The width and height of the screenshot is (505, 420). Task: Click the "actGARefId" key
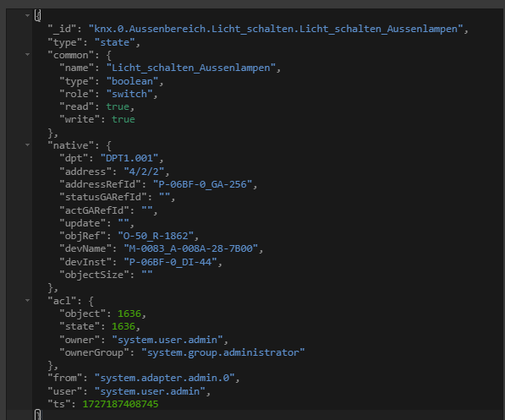pyautogui.click(x=95, y=210)
